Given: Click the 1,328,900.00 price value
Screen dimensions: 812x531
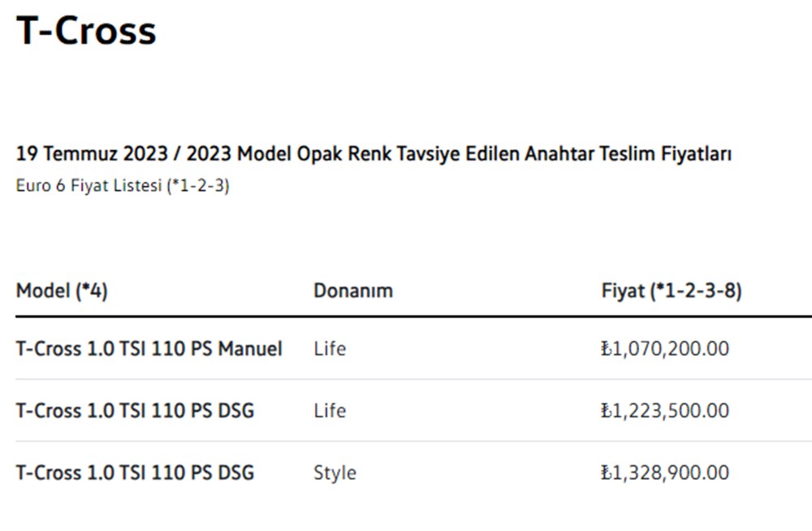Looking at the screenshot, I should [x=670, y=473].
